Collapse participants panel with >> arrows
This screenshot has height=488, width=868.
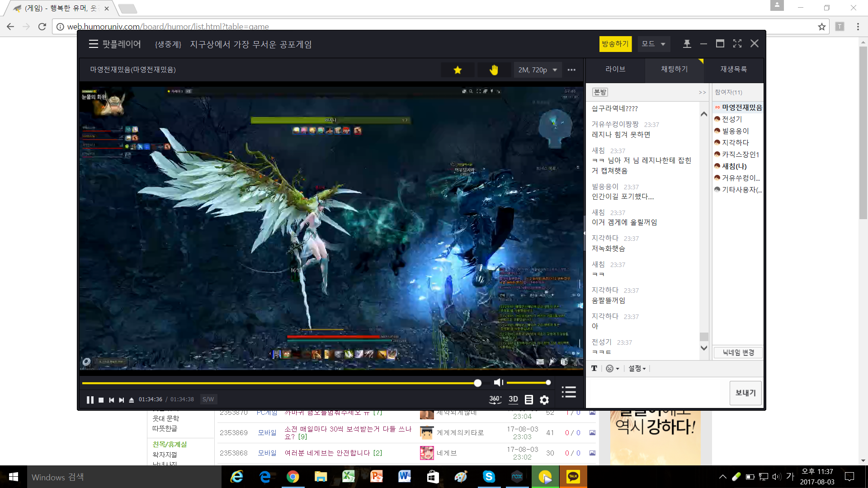tap(702, 92)
